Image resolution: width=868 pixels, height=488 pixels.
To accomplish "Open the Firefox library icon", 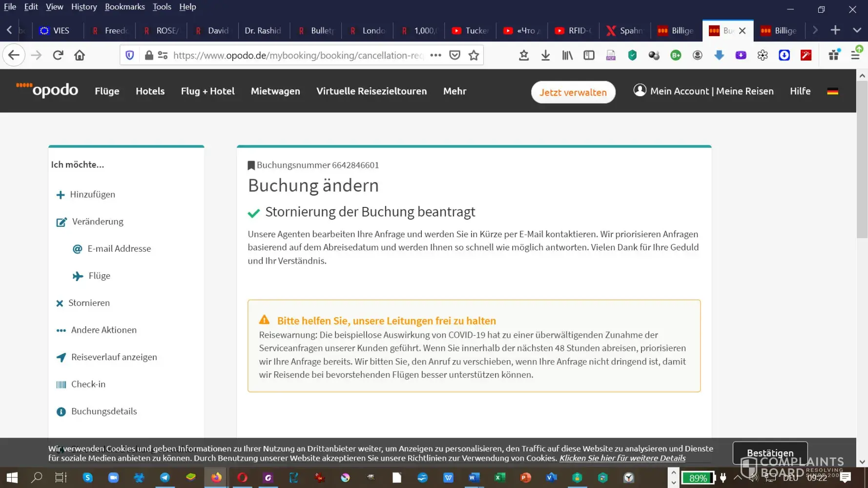I will coord(567,55).
